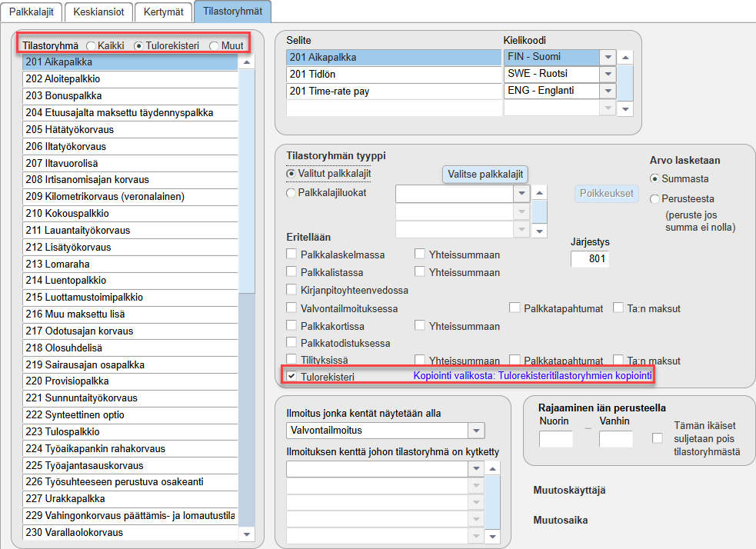Select the Muut radio button

(x=214, y=46)
